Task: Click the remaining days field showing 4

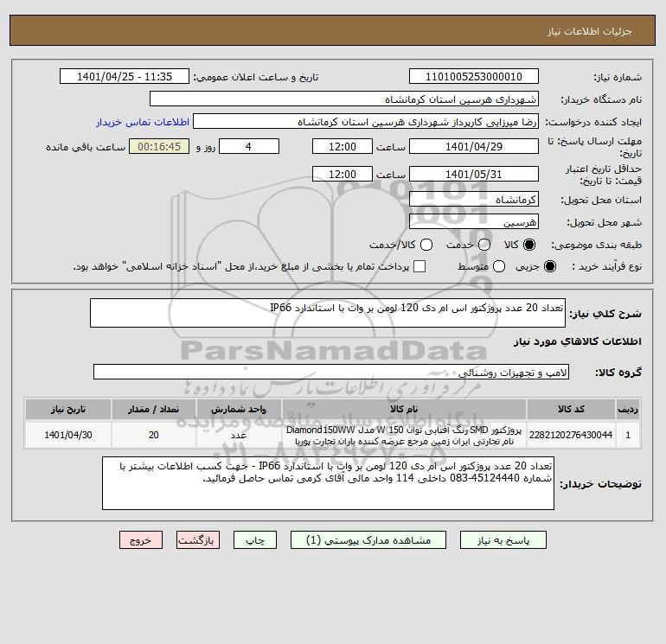Action: tap(249, 146)
